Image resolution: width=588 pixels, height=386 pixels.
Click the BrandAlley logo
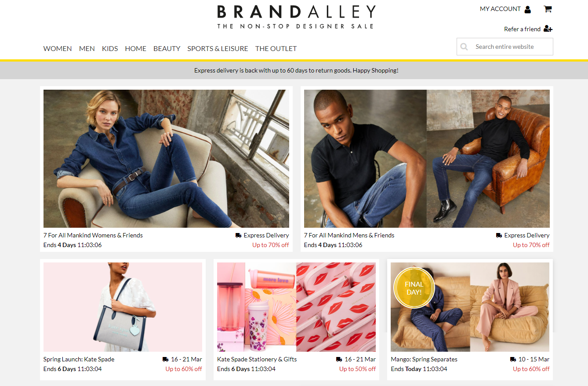(297, 17)
